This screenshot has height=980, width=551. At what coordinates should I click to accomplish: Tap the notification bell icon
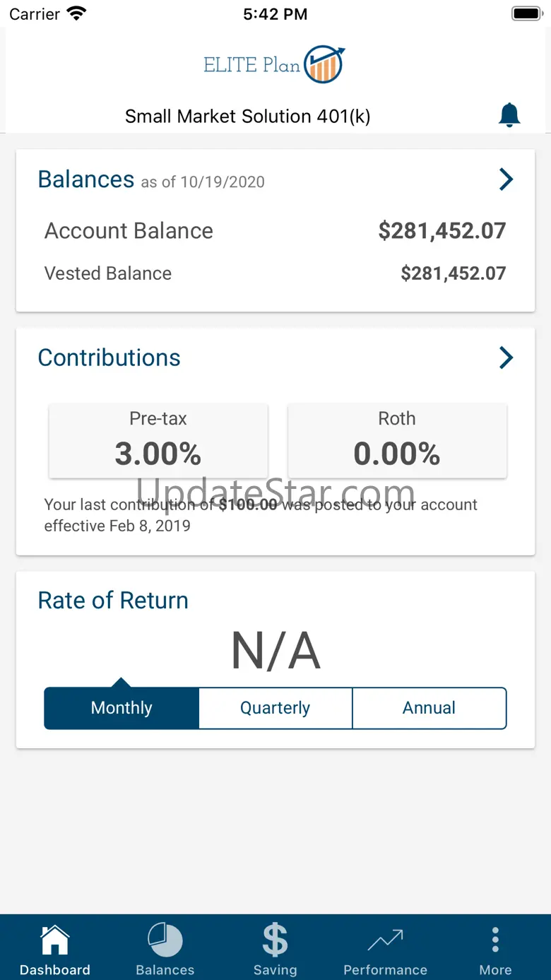coord(509,114)
